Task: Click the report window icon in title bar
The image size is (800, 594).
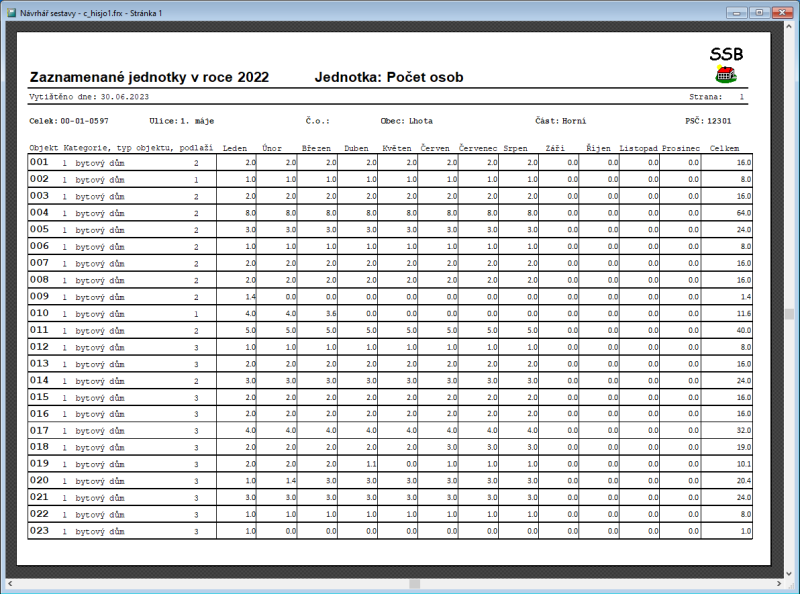Action: pyautogui.click(x=11, y=12)
